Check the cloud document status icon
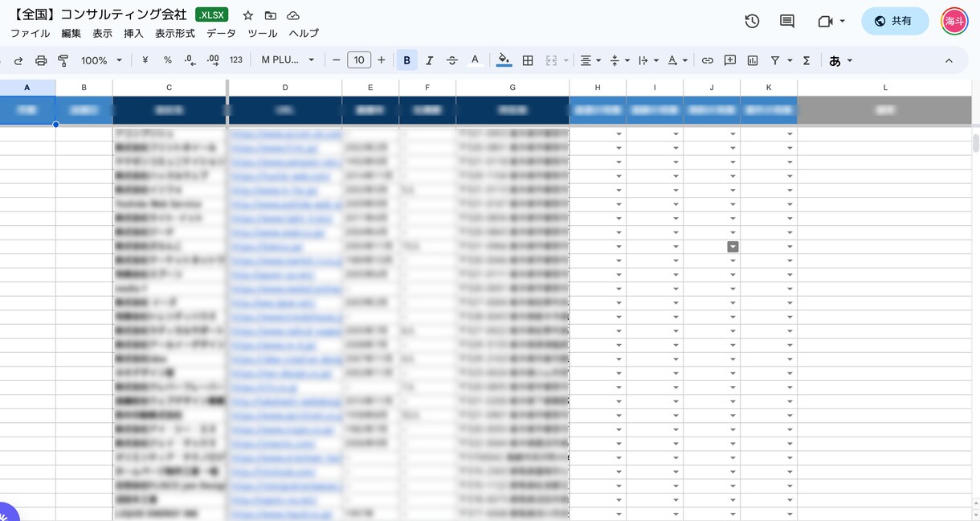The width and height of the screenshot is (980, 521). click(x=293, y=15)
